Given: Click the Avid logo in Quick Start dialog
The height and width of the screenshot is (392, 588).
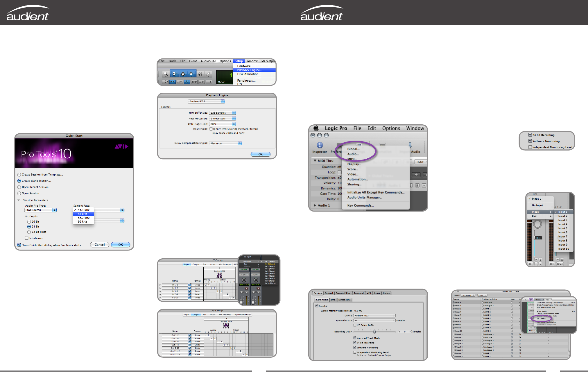Looking at the screenshot, I should coord(121,147).
